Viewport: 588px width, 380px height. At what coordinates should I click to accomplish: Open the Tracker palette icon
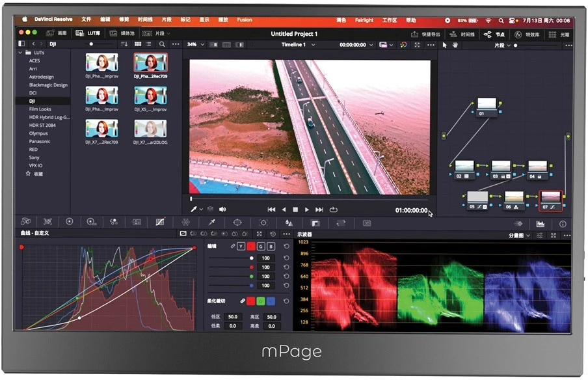[x=263, y=223]
